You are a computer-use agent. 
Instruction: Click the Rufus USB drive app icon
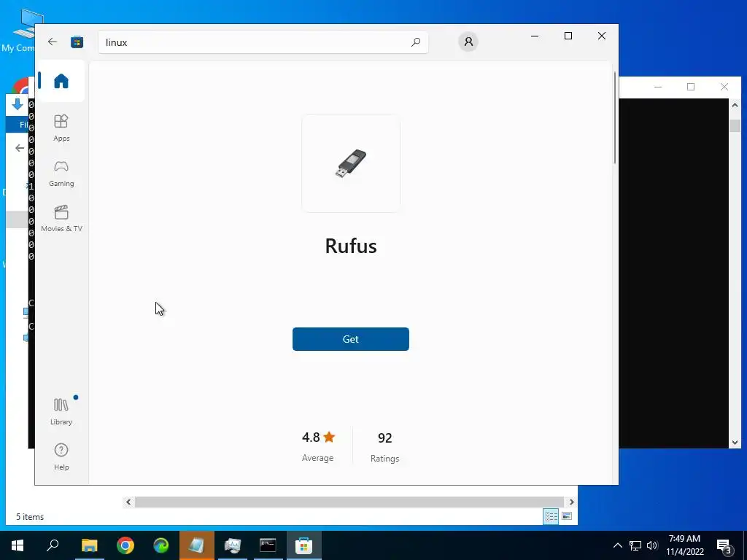point(351,163)
